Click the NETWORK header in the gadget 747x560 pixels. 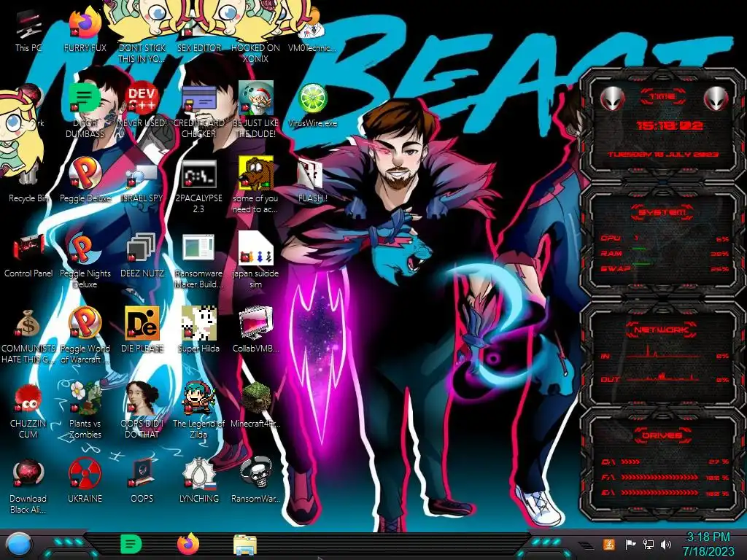pos(662,330)
